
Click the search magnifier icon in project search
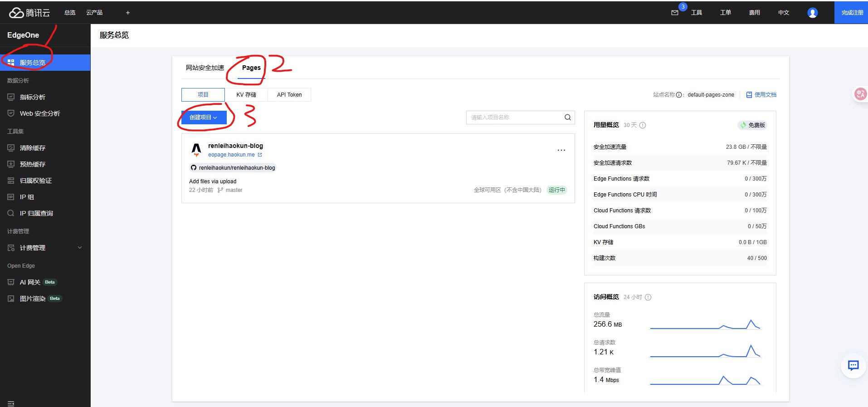[567, 118]
